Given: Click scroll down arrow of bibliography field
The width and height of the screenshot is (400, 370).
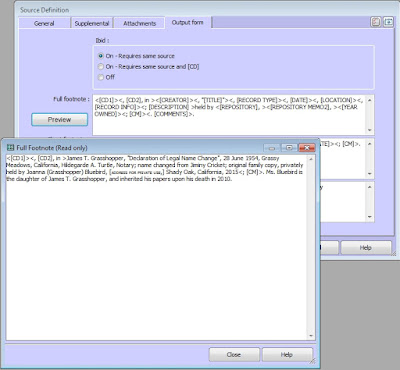Looking at the screenshot, I should [370, 217].
